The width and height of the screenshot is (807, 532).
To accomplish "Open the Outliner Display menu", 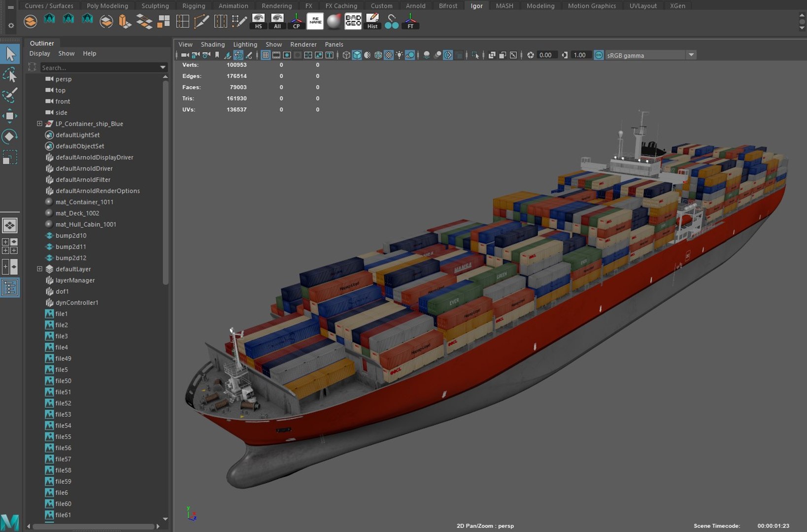I will [x=40, y=53].
